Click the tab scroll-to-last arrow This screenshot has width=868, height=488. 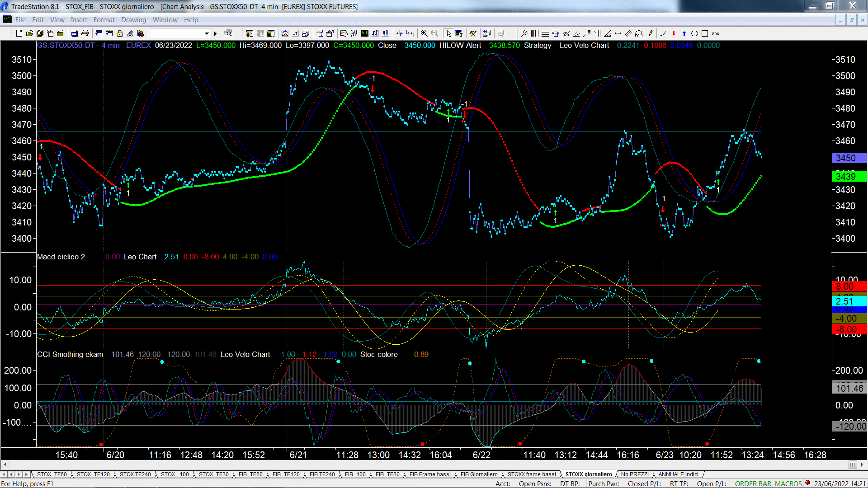[x=26, y=474]
